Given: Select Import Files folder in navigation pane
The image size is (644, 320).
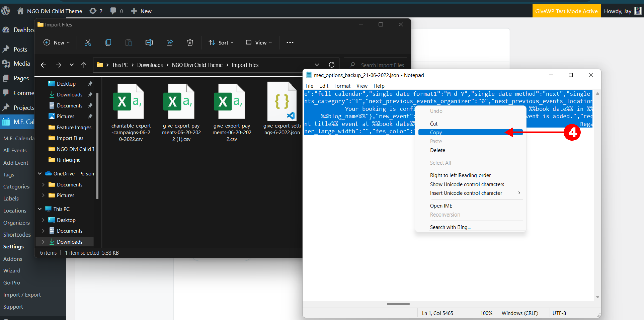Looking at the screenshot, I should coord(66,138).
